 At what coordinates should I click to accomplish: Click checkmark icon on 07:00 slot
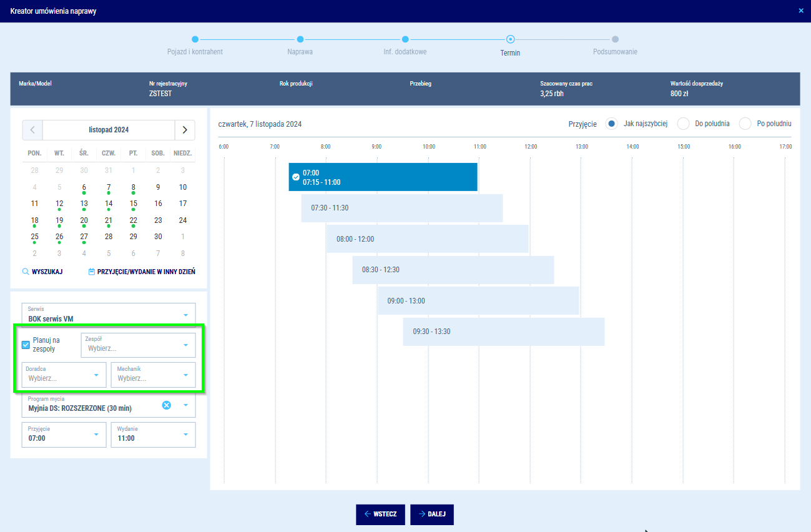click(296, 177)
